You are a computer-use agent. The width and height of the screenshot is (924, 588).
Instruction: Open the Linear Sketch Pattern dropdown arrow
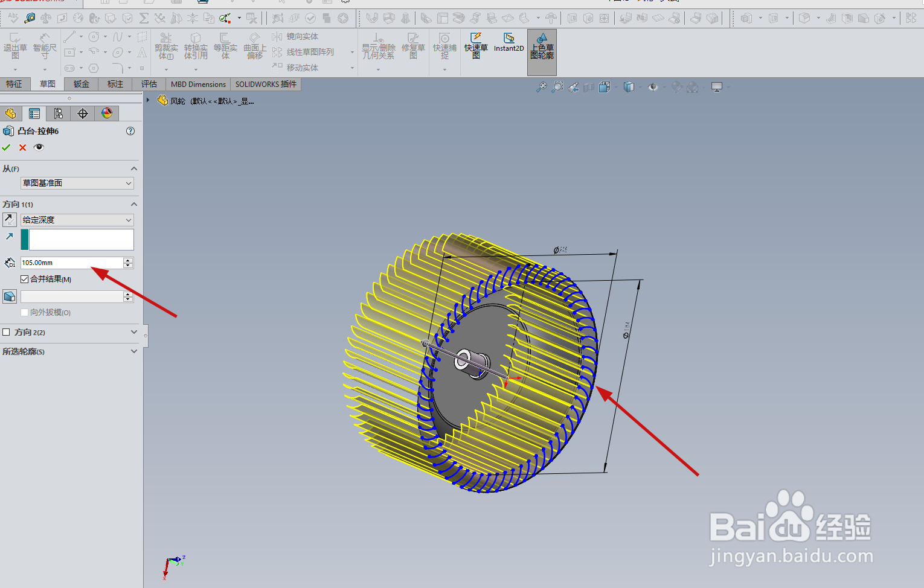[352, 53]
